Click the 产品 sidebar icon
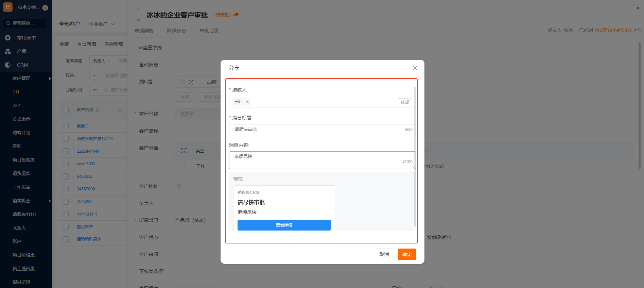 tap(8, 51)
